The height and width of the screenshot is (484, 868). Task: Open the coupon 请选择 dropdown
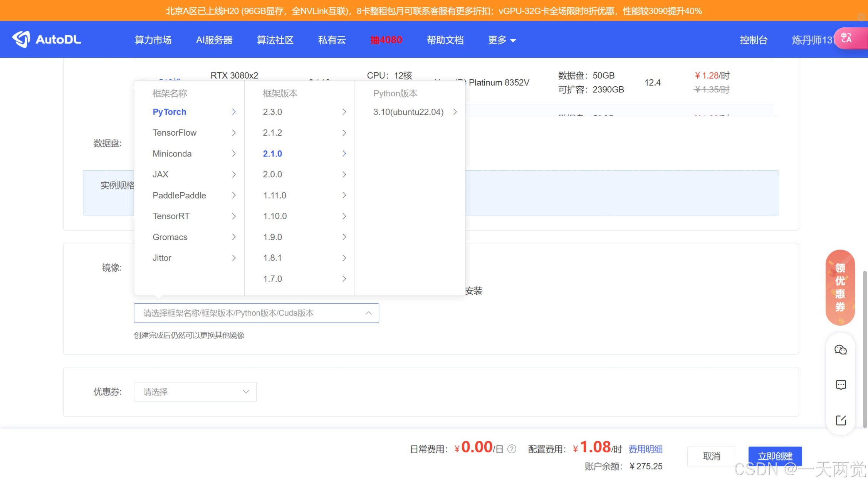click(195, 392)
